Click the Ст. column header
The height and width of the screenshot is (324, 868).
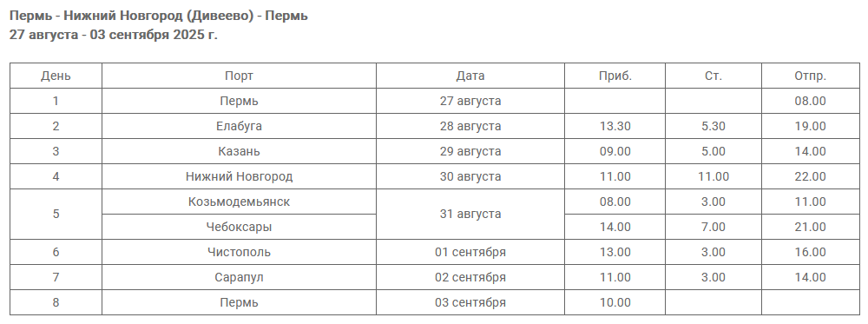coord(713,76)
